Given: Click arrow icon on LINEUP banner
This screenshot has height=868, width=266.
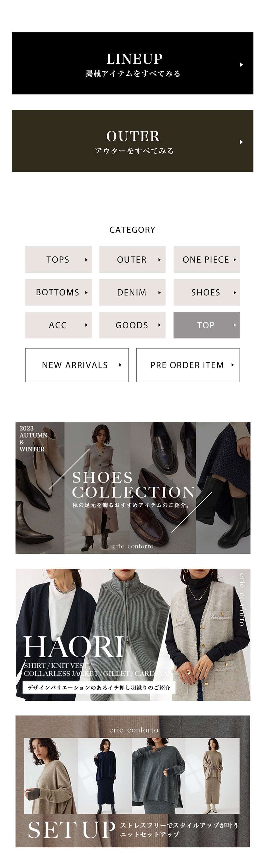Looking at the screenshot, I should click(241, 65).
